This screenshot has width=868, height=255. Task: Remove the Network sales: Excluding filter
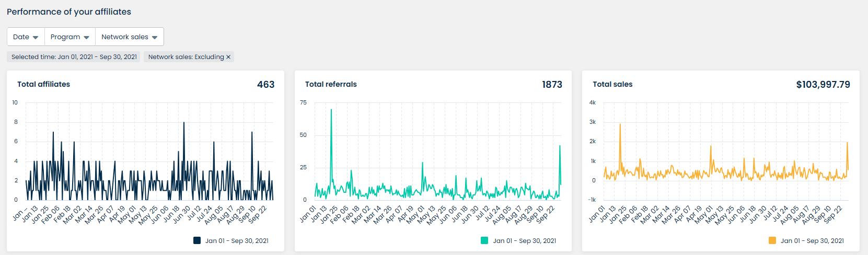pos(228,57)
